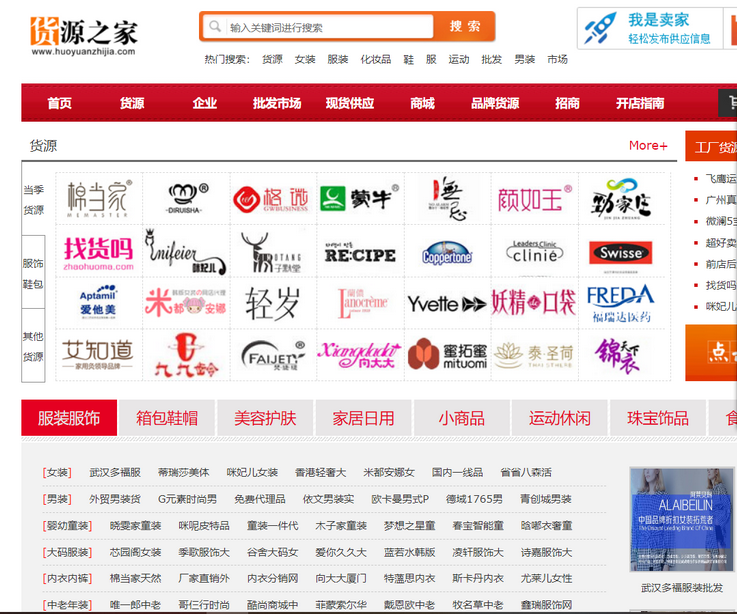Open the 轻岁 brand logo
This screenshot has width=737, height=614.
click(x=273, y=303)
